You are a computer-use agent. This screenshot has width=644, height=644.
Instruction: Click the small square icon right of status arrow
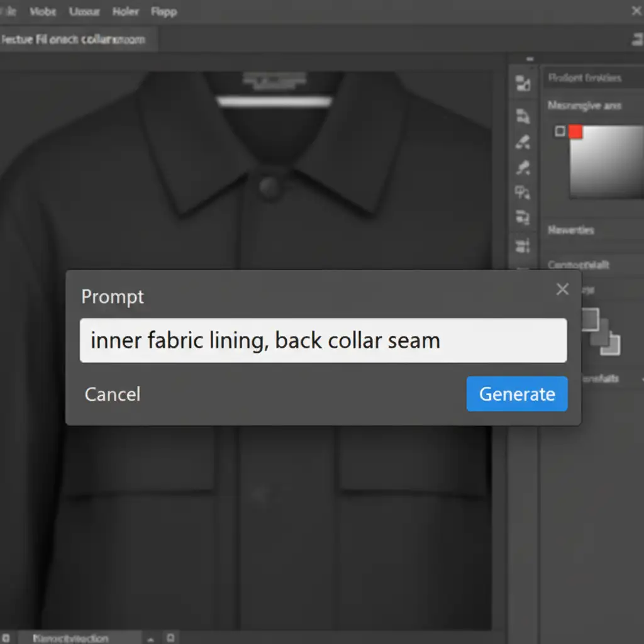click(x=170, y=638)
